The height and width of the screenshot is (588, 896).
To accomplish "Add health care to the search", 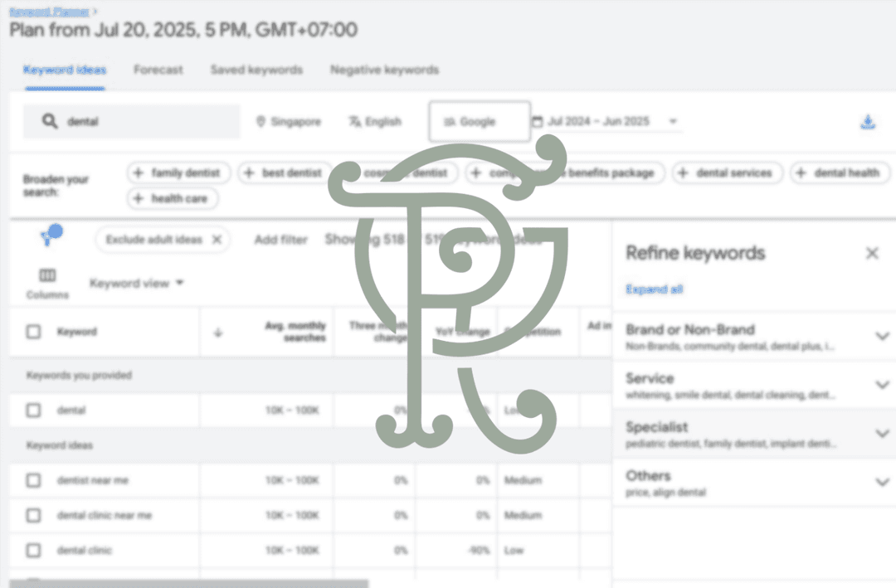I will [x=172, y=198].
